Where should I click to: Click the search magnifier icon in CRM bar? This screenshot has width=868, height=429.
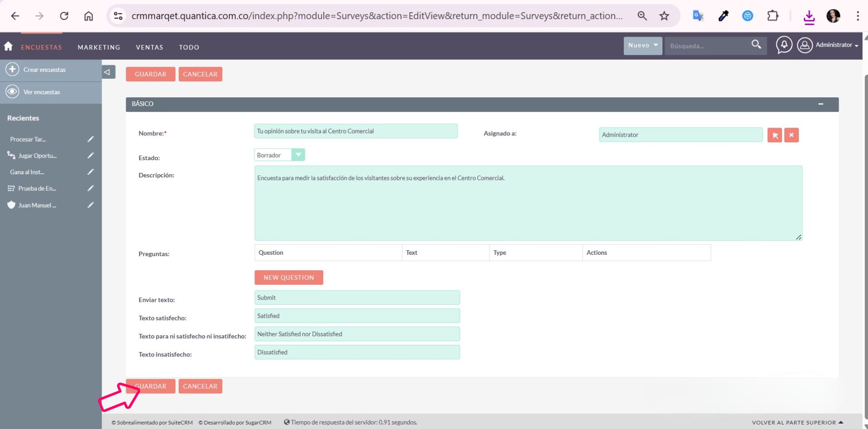[x=756, y=44]
